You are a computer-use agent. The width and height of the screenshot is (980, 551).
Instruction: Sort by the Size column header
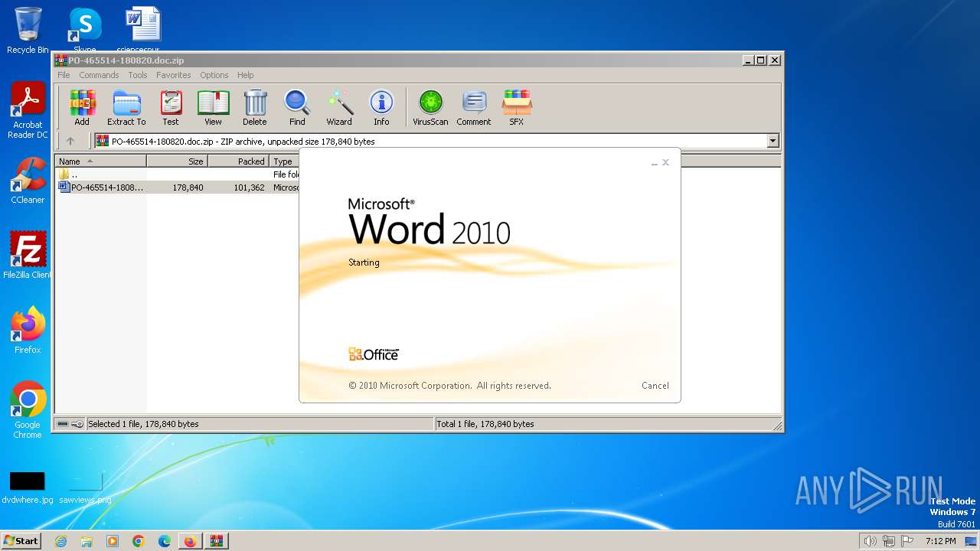pyautogui.click(x=178, y=161)
